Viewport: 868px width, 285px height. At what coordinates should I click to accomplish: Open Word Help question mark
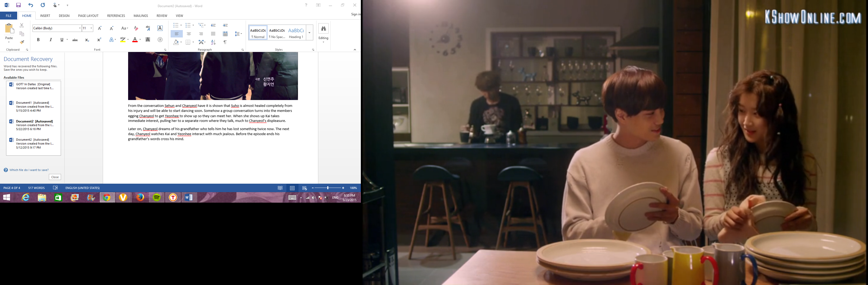[x=306, y=5]
